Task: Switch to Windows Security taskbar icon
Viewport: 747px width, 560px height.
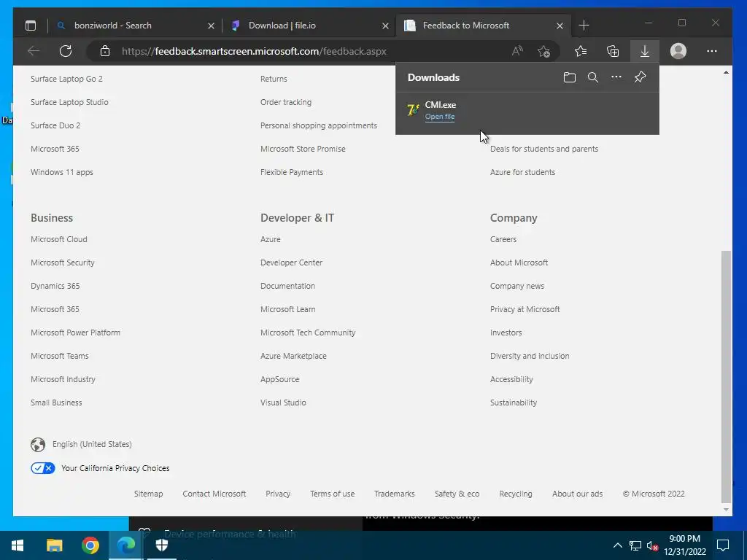Action: pyautogui.click(x=162, y=545)
